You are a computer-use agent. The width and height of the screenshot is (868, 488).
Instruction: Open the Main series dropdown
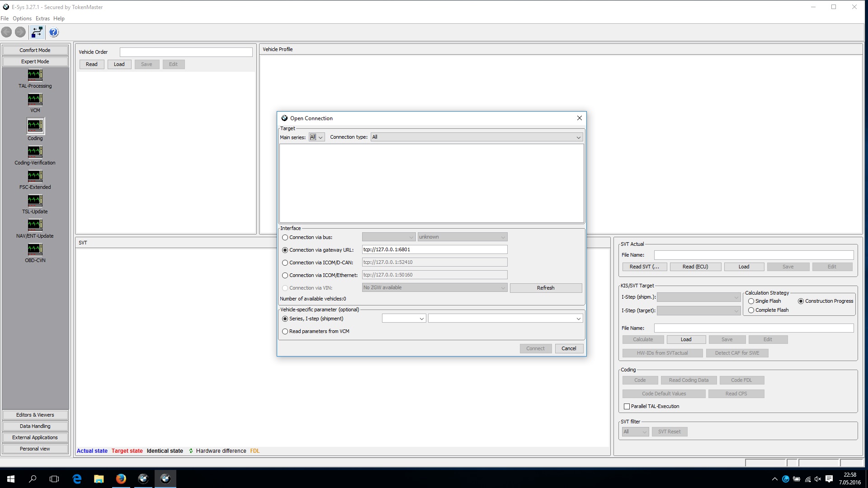click(x=316, y=137)
